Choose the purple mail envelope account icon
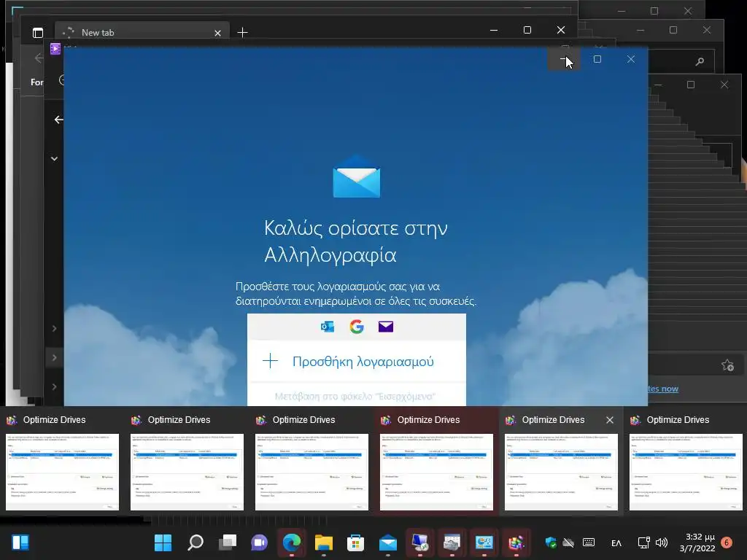The height and width of the screenshot is (560, 747). point(386,327)
